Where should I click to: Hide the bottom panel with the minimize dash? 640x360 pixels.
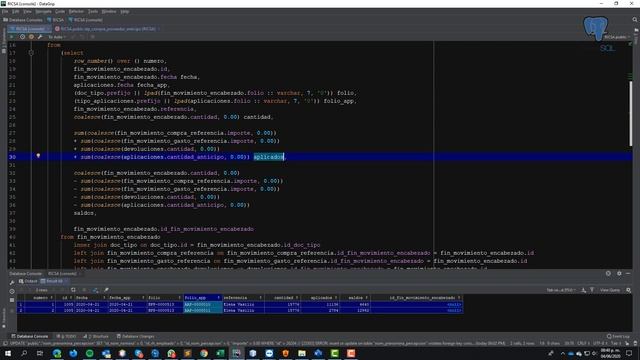coord(629,273)
